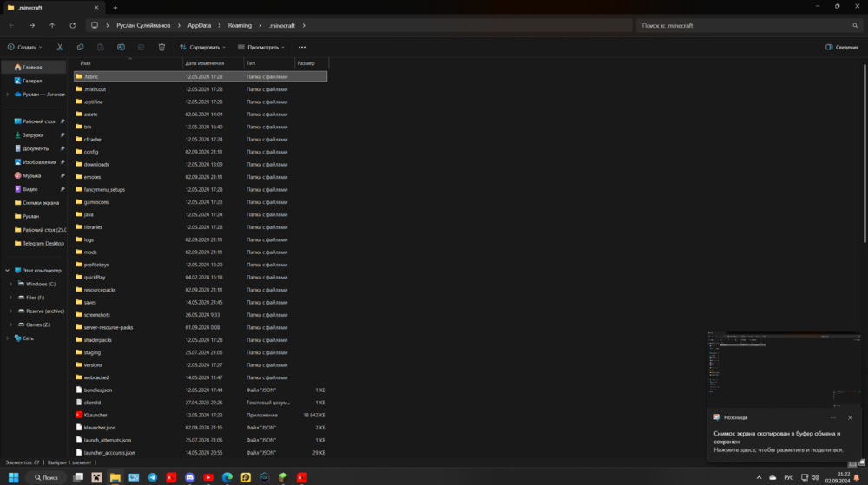This screenshot has height=485, width=868.
Task: Open Загрузки in the navigation pane
Action: (33, 135)
